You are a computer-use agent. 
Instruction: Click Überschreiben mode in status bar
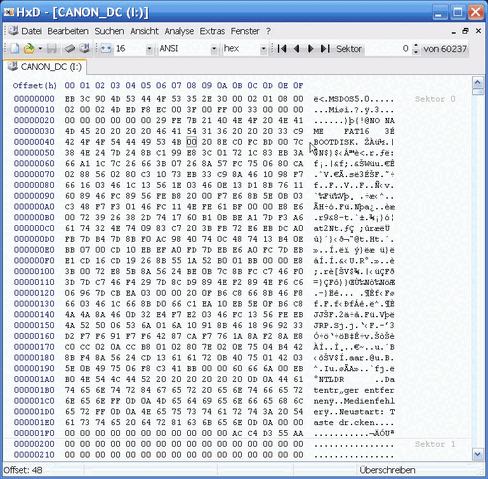(387, 470)
